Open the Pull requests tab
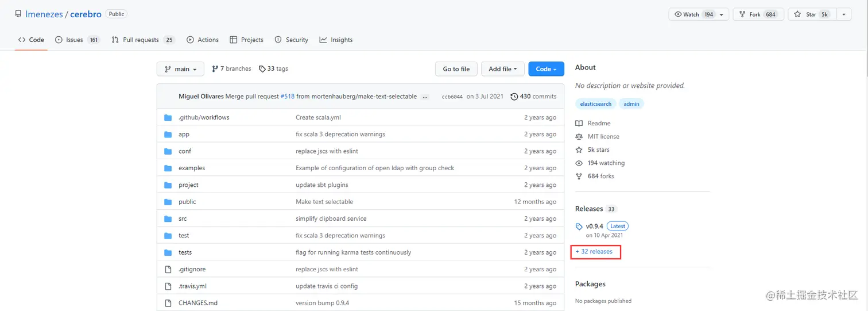868x311 pixels. pyautogui.click(x=143, y=40)
